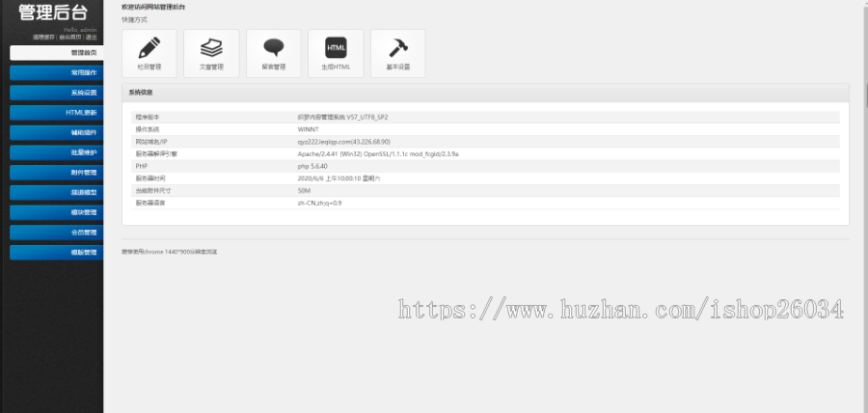The image size is (868, 413).
Task: Expand 频道模型 sidebar menu
Action: pos(57,193)
